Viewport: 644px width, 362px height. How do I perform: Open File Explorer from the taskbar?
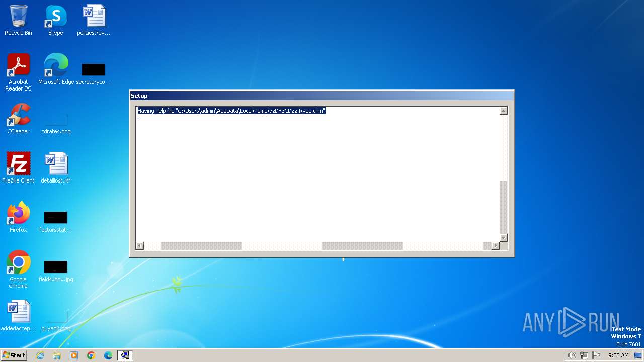pos(57,355)
